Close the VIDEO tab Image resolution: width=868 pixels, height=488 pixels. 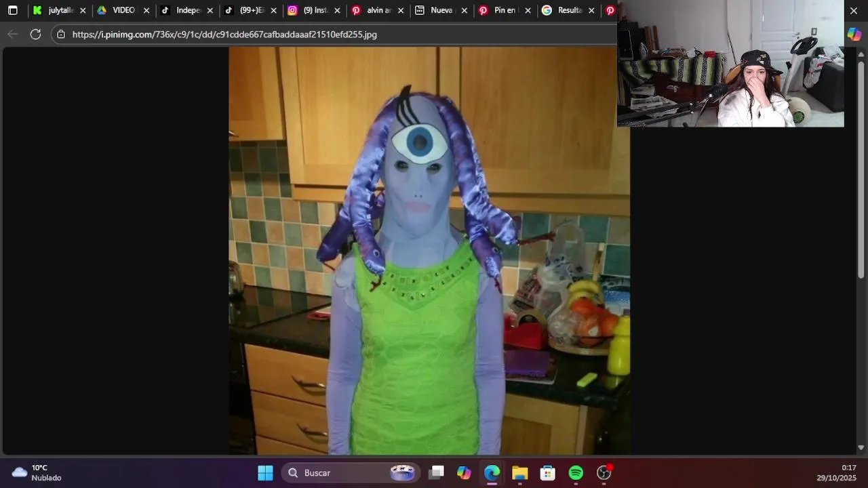(146, 10)
